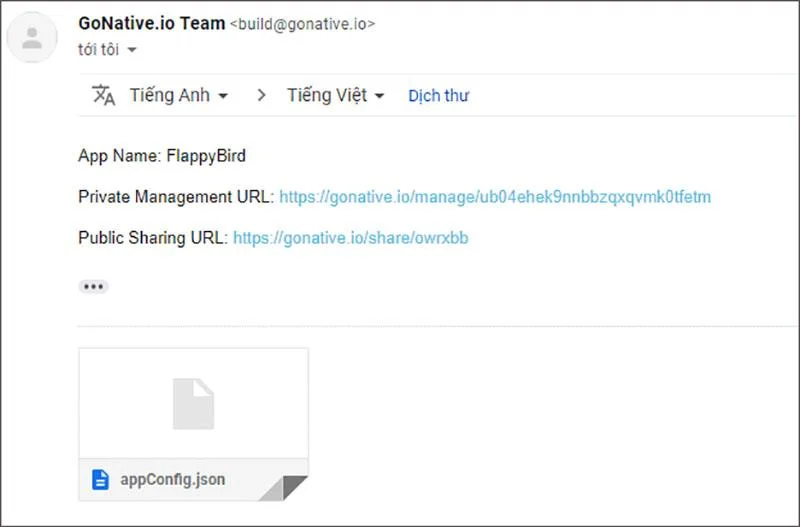Screen dimensions: 800x527
Task: Open the appConfig.json attachment preview
Action: [193, 424]
